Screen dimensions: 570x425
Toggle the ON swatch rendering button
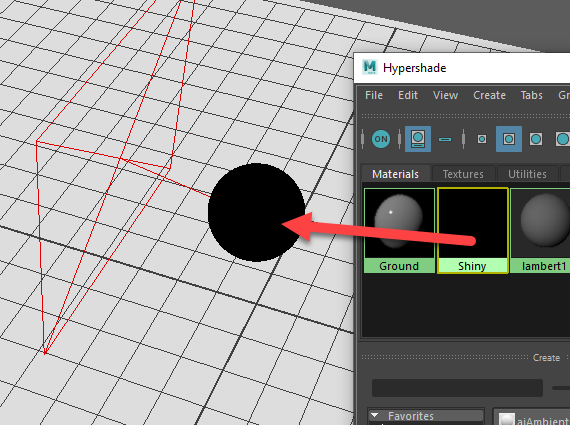(381, 139)
